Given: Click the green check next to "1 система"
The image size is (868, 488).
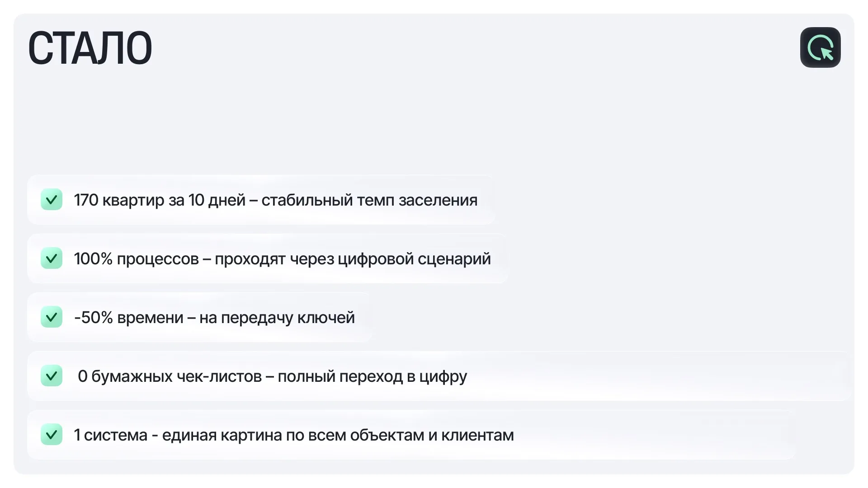Looking at the screenshot, I should (52, 435).
